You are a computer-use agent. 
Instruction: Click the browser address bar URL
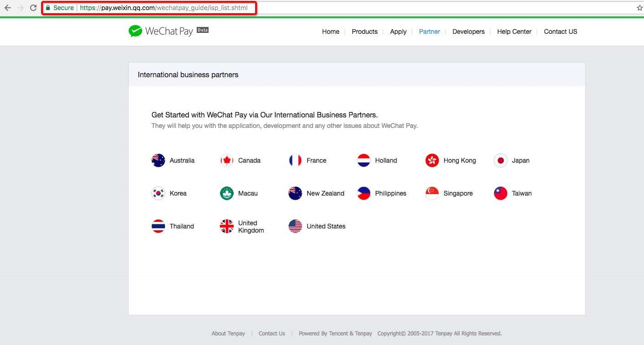163,8
